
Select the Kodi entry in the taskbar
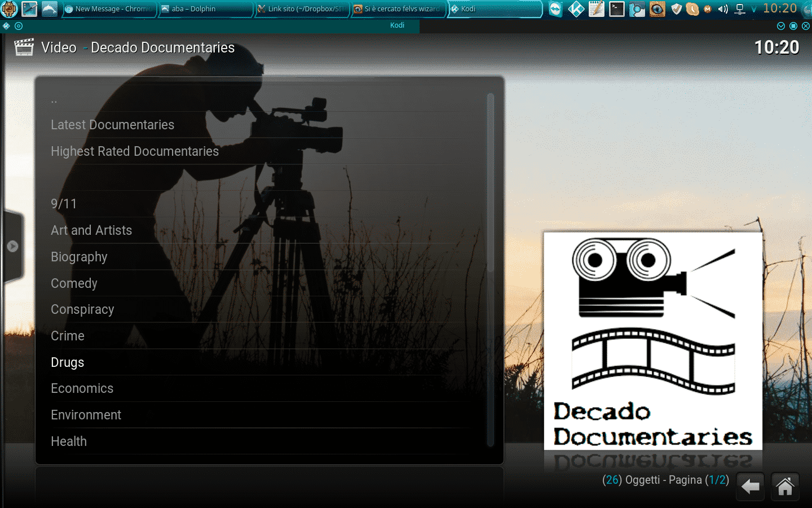[495, 9]
